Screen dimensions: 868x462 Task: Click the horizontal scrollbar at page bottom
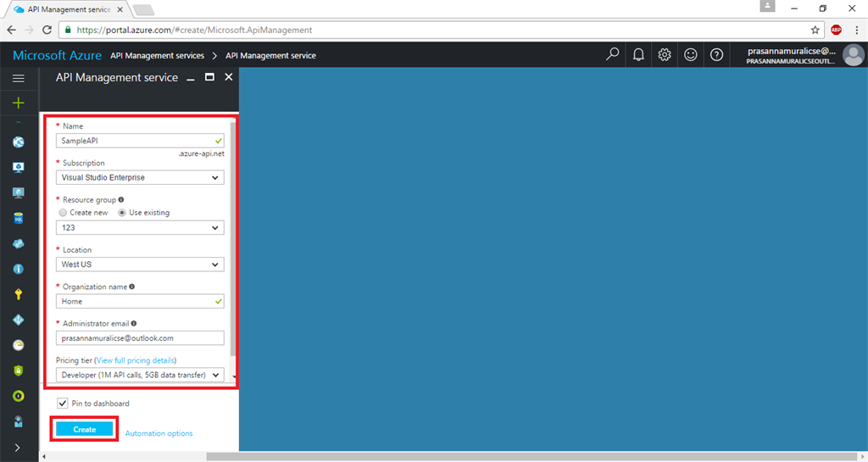[531, 457]
